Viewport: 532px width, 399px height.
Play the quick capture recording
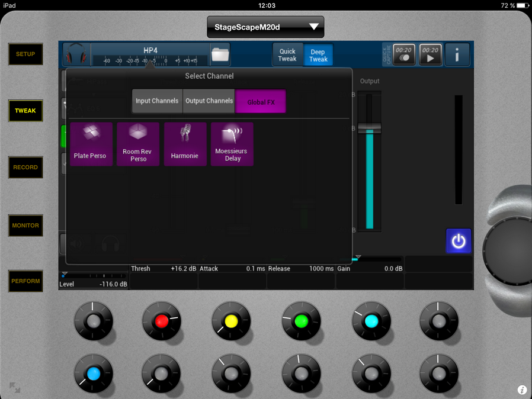430,54
